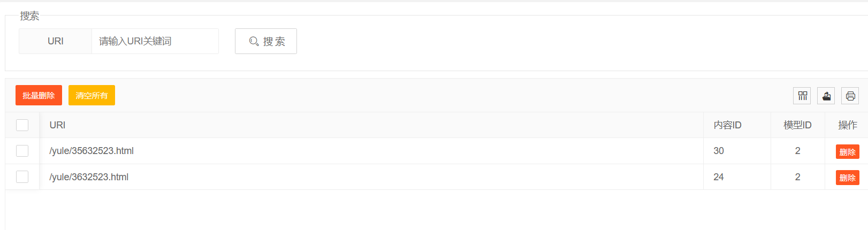Toggle the select-all header checkbox
This screenshot has width=868, height=230.
point(22,125)
